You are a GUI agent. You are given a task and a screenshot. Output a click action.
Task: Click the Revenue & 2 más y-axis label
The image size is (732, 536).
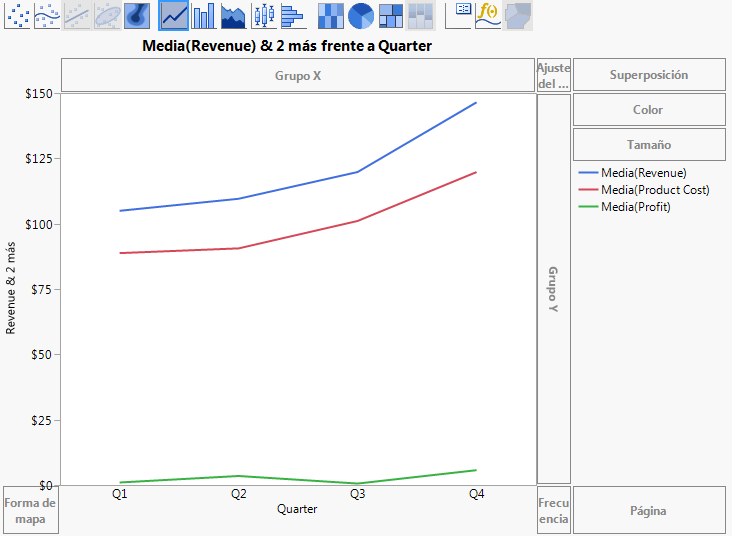pyautogui.click(x=10, y=288)
